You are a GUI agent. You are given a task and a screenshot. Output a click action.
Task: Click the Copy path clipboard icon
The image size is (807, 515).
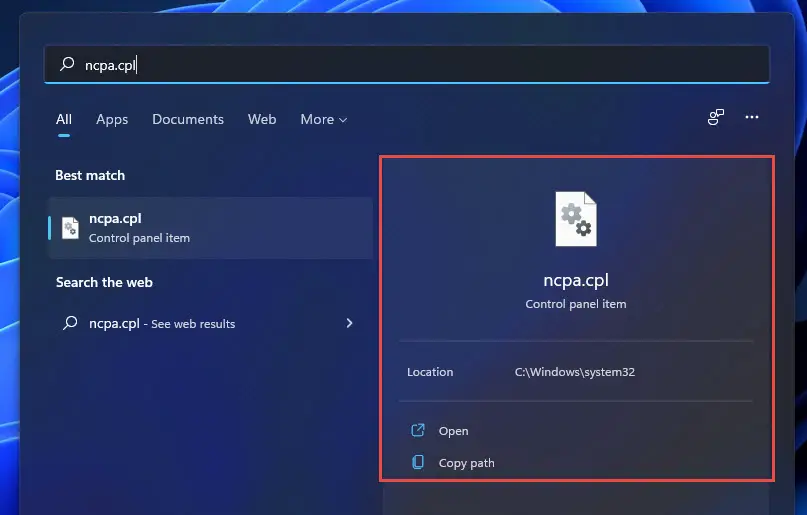pos(418,462)
